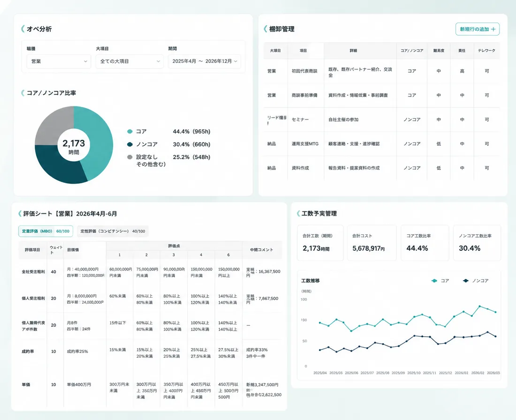The width and height of the screenshot is (516, 420).
Task: Toggle the コア series in 工数推移 legend
Action: (440, 281)
